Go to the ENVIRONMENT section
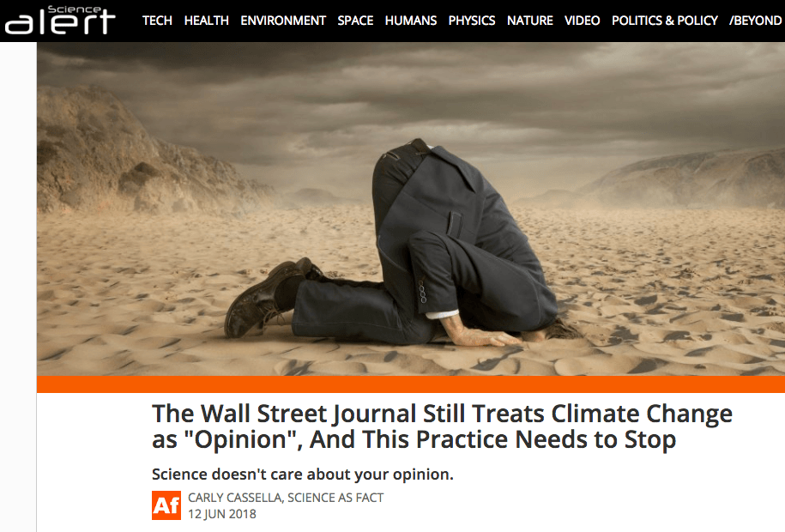The height and width of the screenshot is (532, 785). tap(283, 21)
